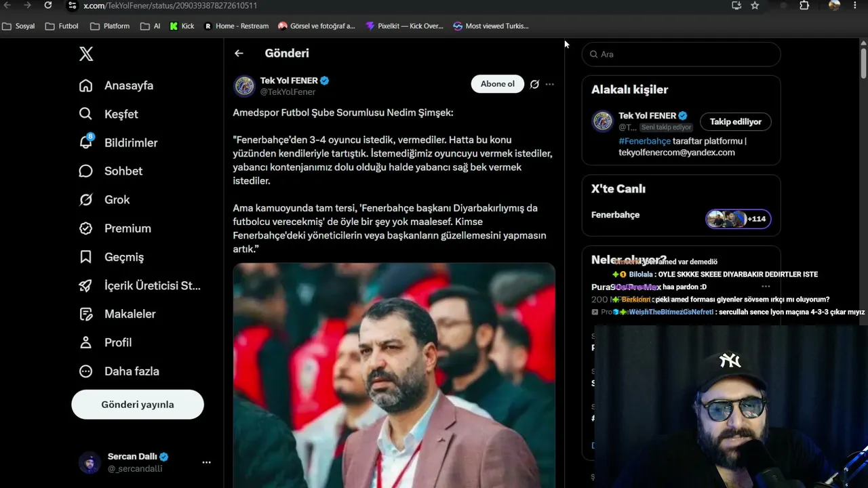
Task: Click the paragraph starting "Fenerbahçe'den 3-4 oyuncu istedik"
Action: click(393, 160)
